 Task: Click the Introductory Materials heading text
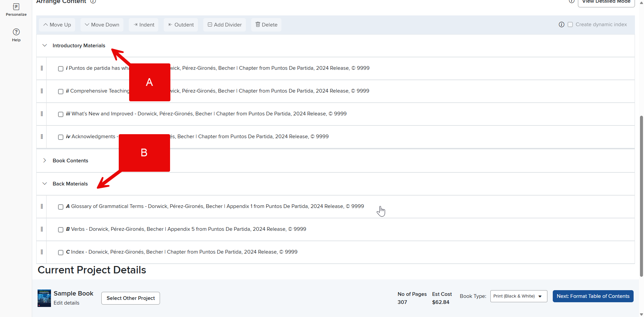coord(79,46)
